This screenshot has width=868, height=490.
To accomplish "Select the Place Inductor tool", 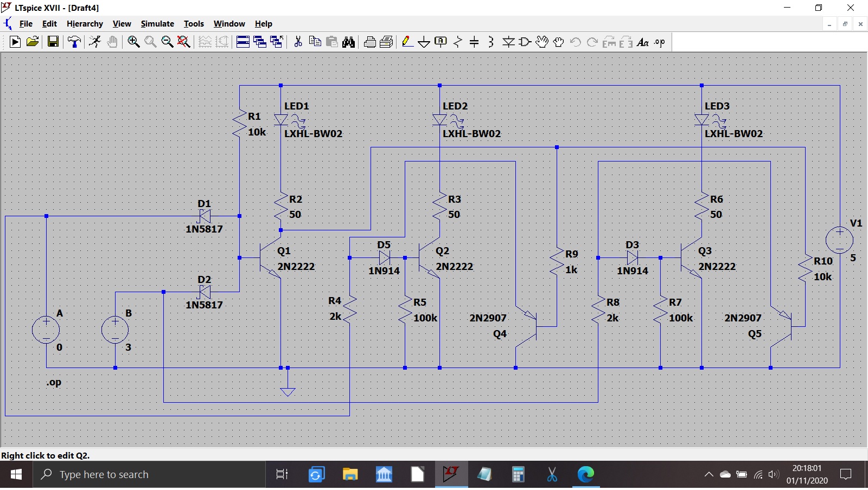I will [x=491, y=42].
